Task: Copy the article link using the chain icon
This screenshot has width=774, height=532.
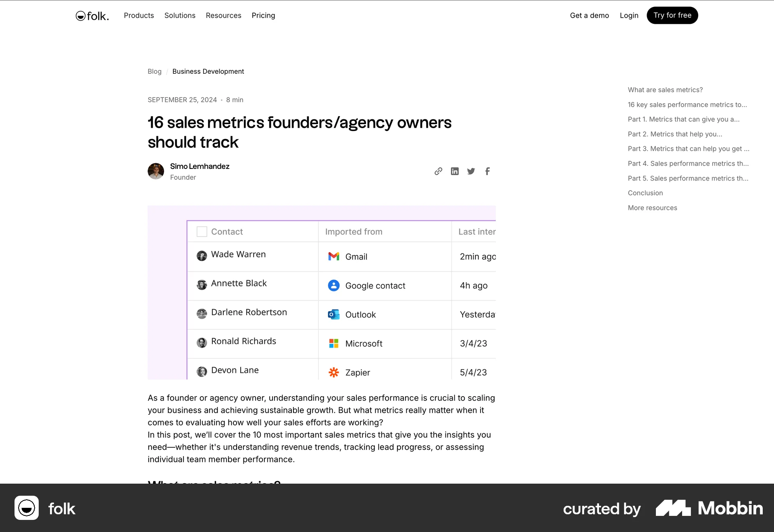Action: point(438,171)
